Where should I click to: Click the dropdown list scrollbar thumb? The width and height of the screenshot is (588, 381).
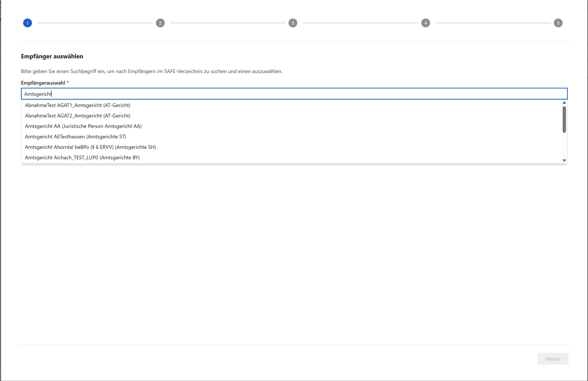click(x=564, y=119)
